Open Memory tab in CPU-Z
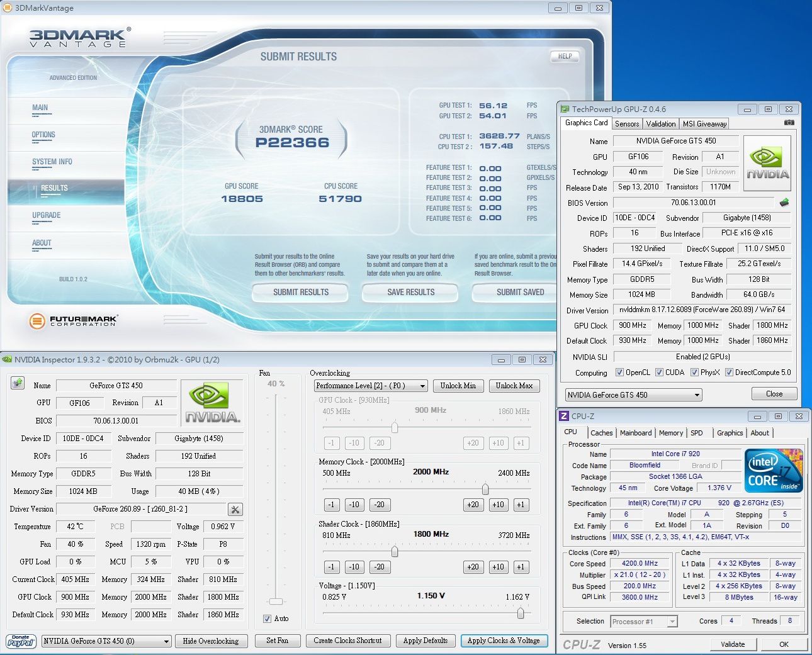The width and height of the screenshot is (812, 655). click(671, 433)
